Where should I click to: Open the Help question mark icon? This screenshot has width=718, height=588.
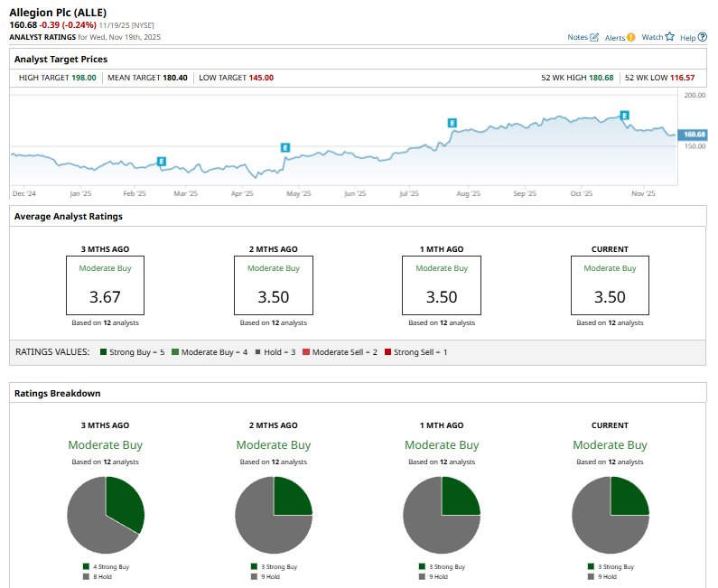(x=703, y=37)
